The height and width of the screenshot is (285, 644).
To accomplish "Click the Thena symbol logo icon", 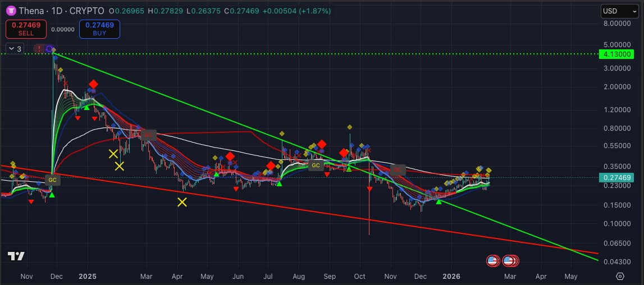I will click(x=10, y=11).
